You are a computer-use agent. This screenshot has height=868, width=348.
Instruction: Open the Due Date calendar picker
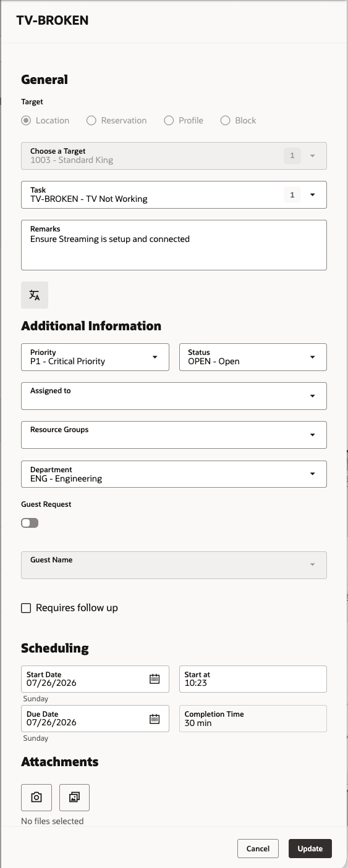point(155,719)
